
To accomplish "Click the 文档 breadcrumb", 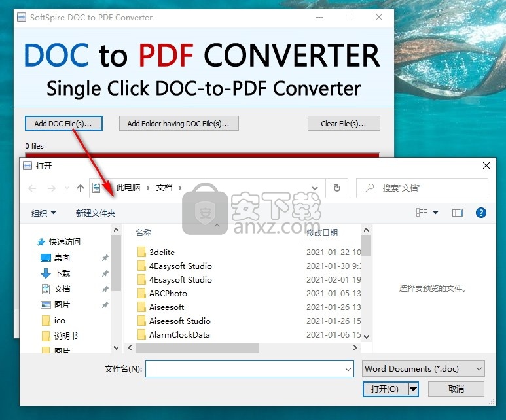I will 164,188.
